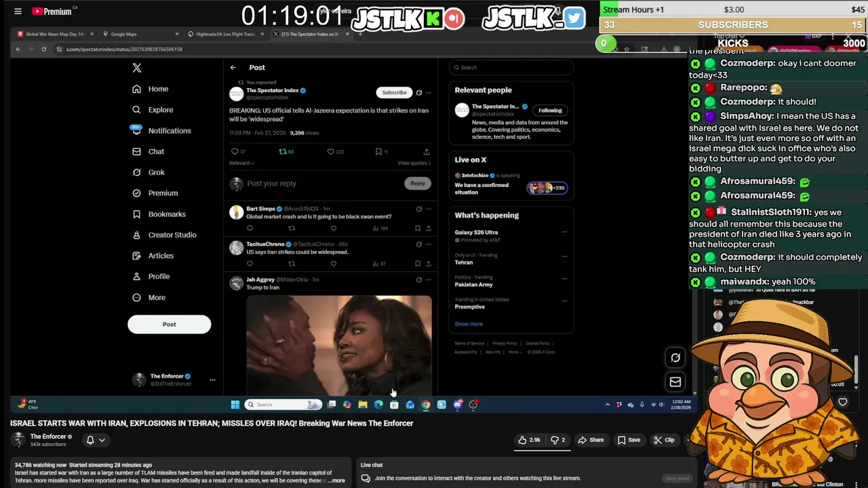Toggle like on Bart Simps reply
The height and width of the screenshot is (488, 868).
point(333,228)
